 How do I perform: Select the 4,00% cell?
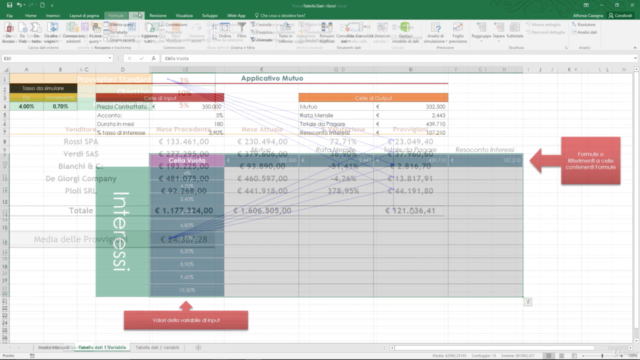27,107
